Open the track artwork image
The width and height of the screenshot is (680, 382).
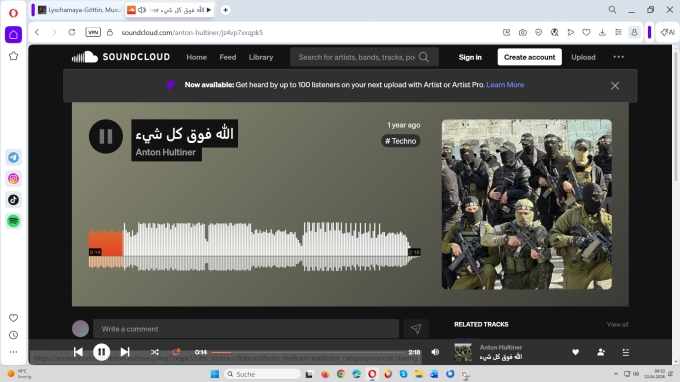[x=526, y=204]
